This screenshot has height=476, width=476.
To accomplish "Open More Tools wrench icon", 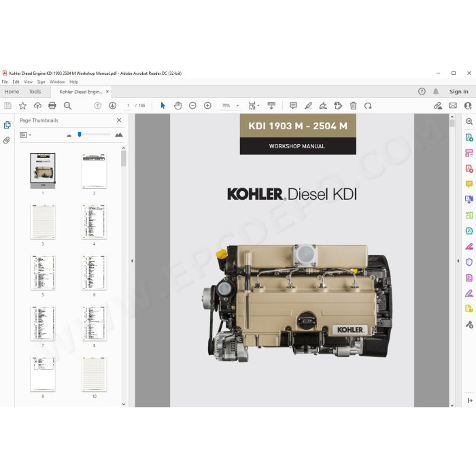I will 469,324.
